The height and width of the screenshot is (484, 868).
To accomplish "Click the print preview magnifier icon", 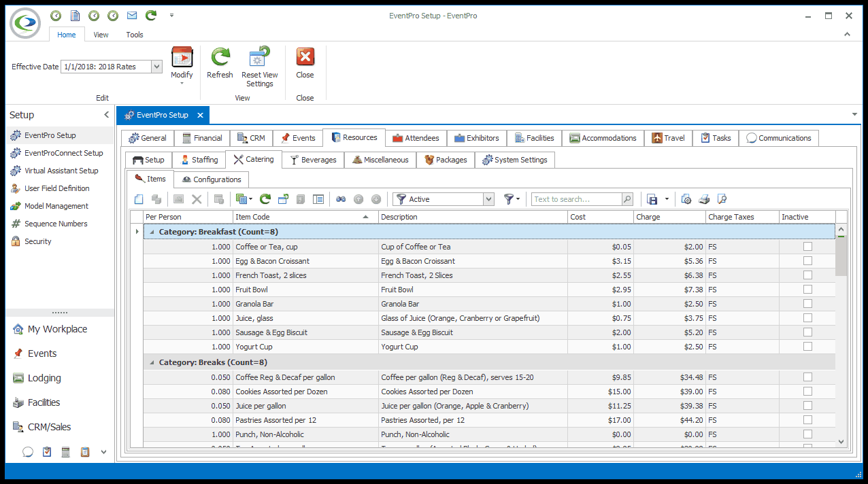I will (x=722, y=199).
